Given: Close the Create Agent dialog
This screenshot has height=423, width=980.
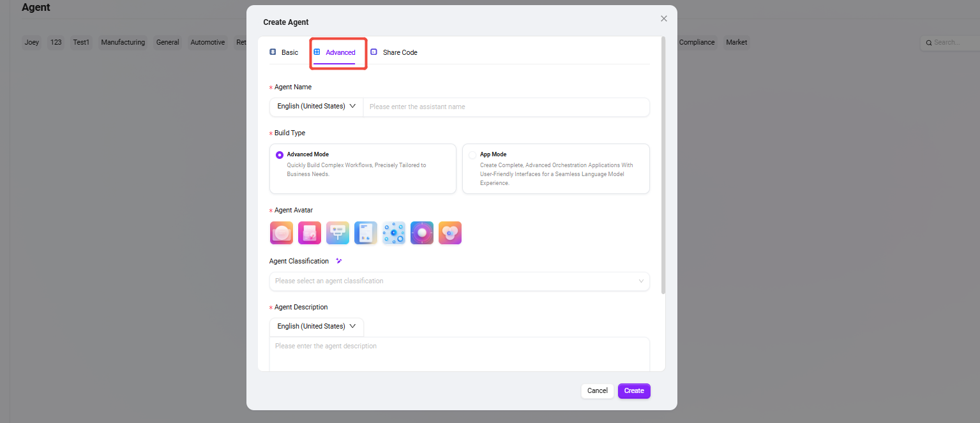Looking at the screenshot, I should pyautogui.click(x=664, y=19).
